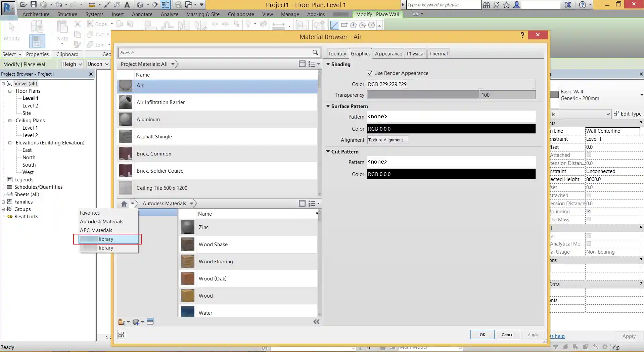
Task: Collapse the Cut Pattern section
Action: click(328, 151)
